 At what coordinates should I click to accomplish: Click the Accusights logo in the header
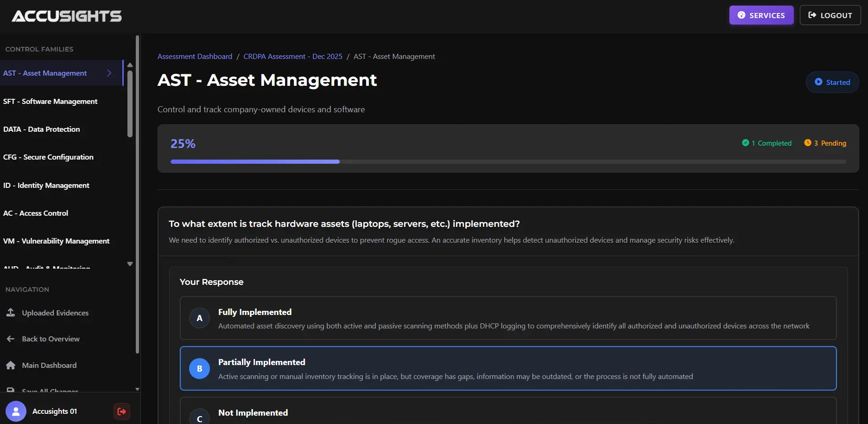click(67, 16)
